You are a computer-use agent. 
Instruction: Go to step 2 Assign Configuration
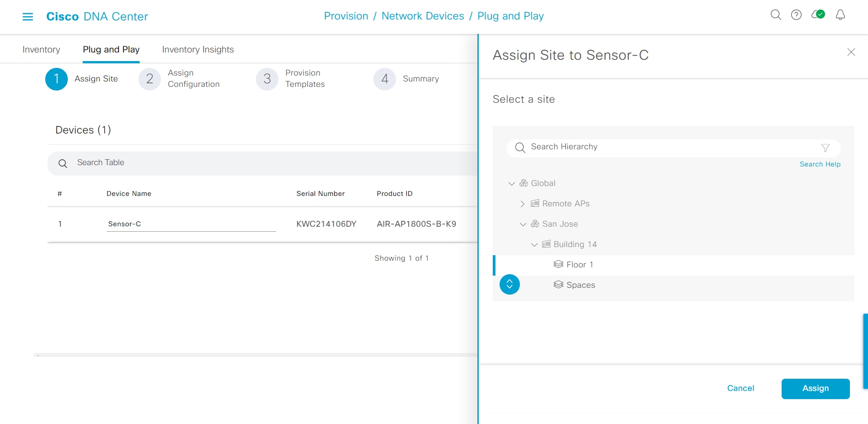(179, 79)
